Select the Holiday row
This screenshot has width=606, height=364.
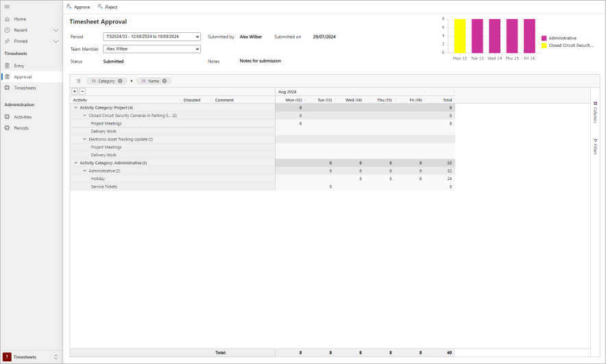[263, 179]
